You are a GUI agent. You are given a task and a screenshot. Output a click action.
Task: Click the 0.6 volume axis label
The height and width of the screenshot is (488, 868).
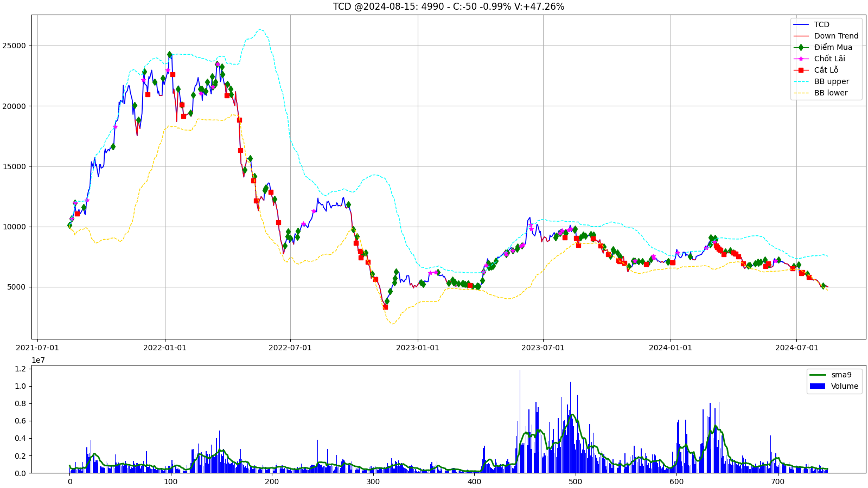pos(20,421)
